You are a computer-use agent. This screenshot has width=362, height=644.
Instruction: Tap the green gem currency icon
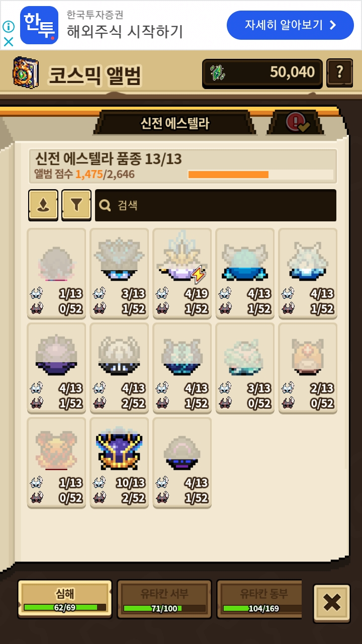(x=218, y=73)
